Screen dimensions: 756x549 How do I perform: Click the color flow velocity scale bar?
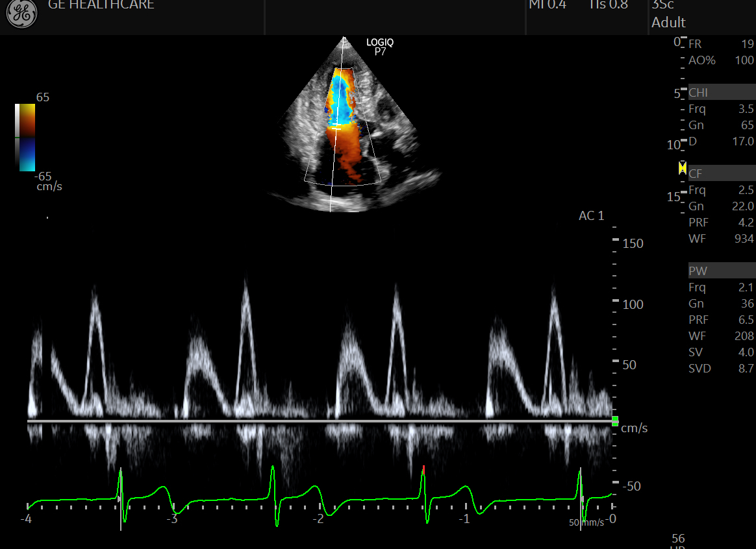click(25, 137)
